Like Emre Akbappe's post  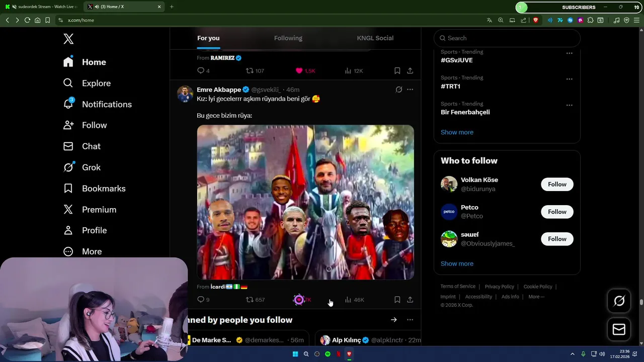[299, 300]
